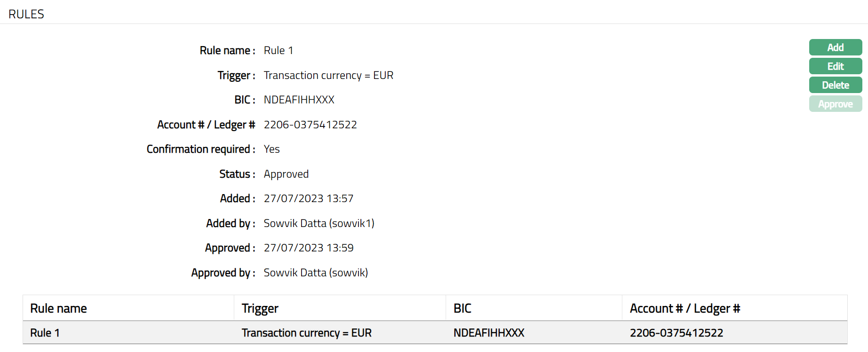Sort by the Rule name column header

[59, 308]
